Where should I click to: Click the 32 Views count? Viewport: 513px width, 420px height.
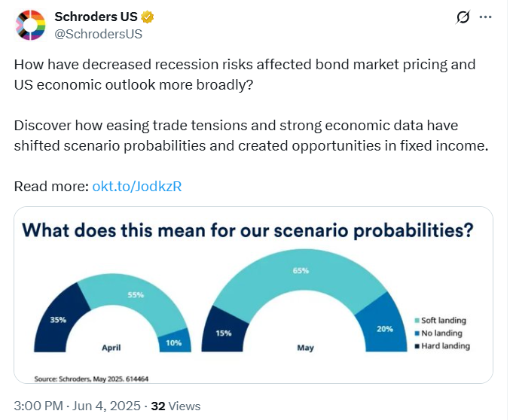click(x=176, y=406)
